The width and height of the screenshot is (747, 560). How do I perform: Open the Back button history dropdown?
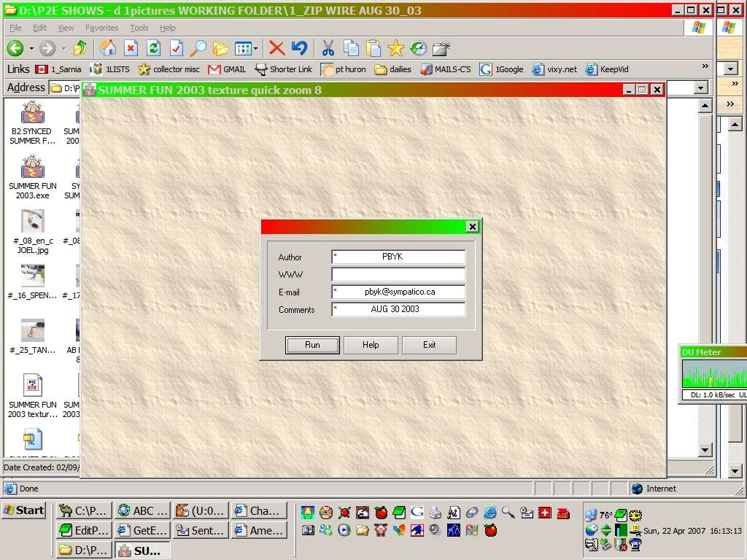31,49
